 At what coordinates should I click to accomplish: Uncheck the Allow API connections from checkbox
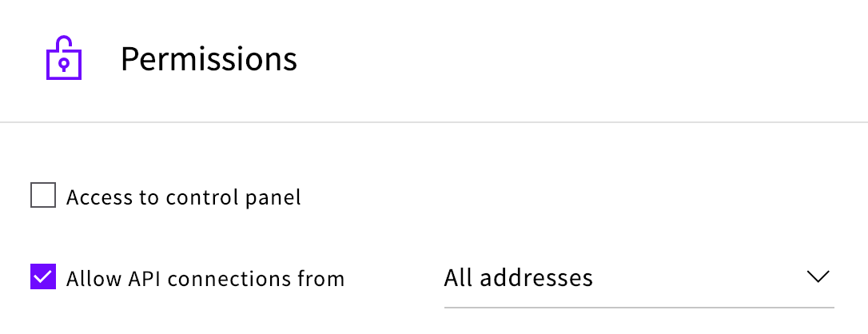43,276
